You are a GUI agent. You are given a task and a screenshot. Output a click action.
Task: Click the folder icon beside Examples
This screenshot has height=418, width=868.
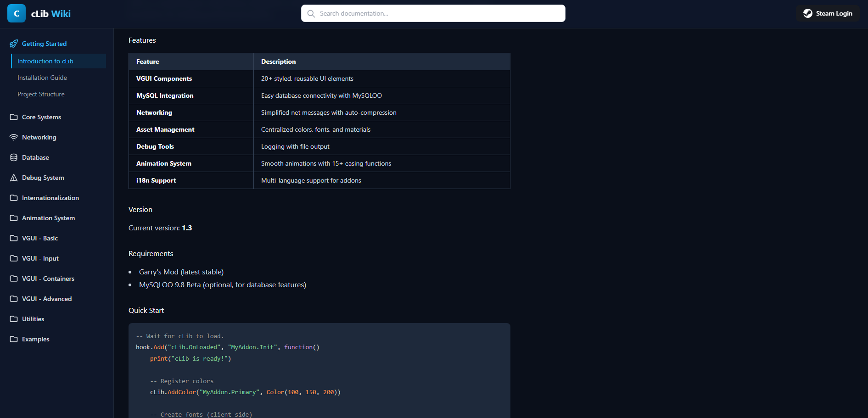(x=14, y=339)
